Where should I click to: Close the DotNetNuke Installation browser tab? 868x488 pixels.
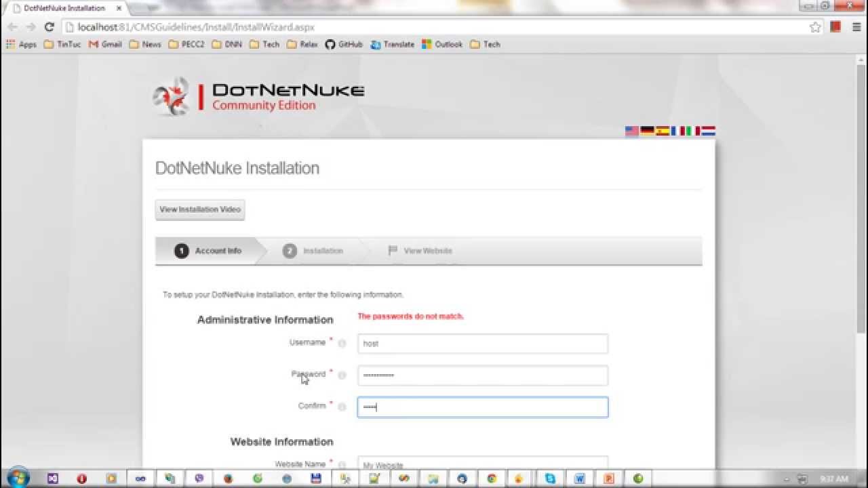[x=119, y=8]
